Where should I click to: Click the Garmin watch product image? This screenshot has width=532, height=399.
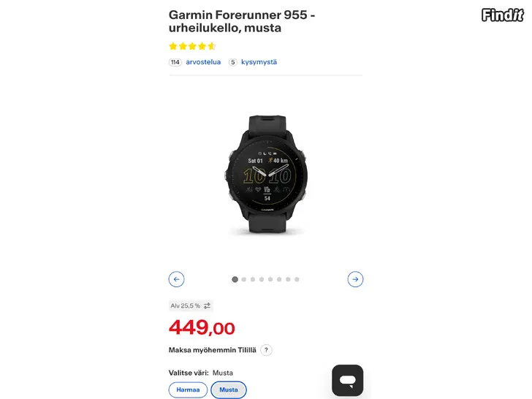[266, 175]
